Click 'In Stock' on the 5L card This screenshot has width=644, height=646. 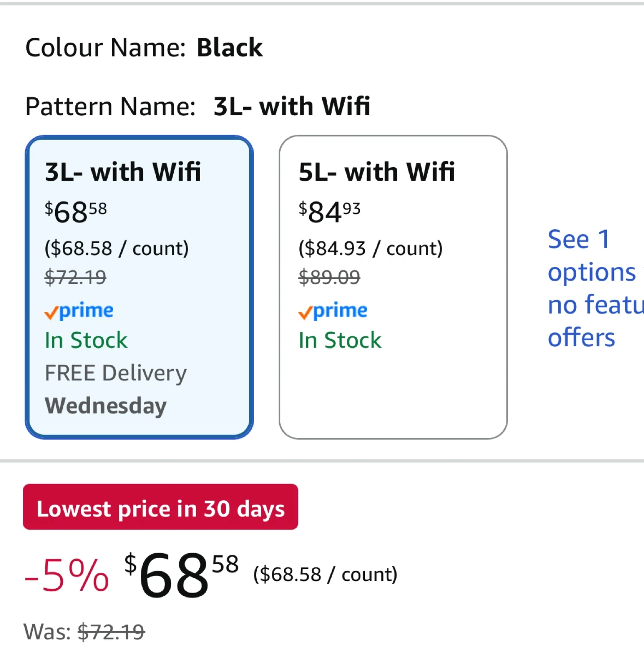340,340
